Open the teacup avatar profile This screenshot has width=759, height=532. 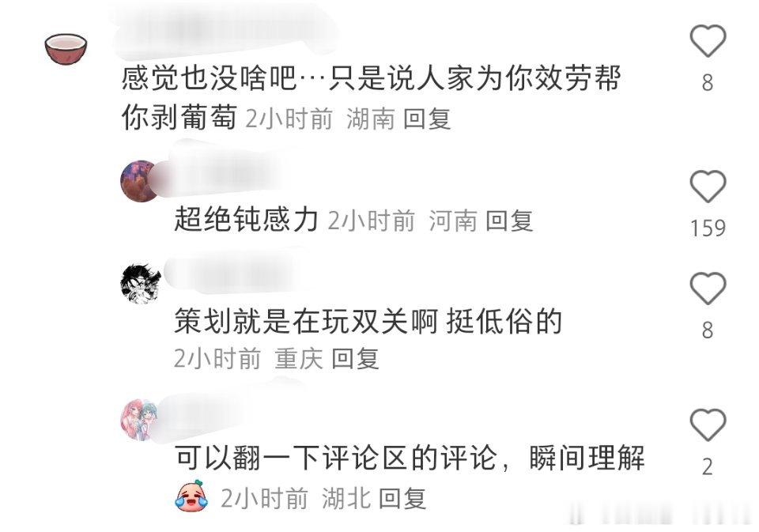coord(66,49)
